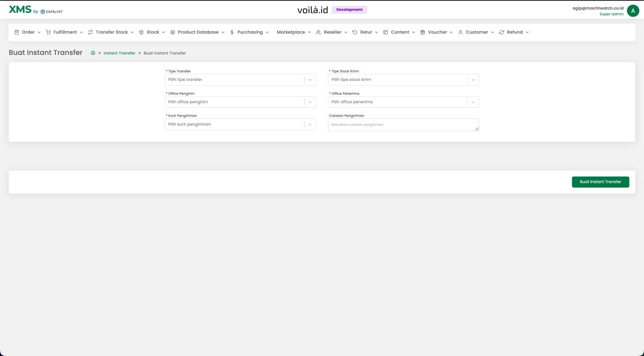Open the Fulfillment menu
The width and height of the screenshot is (644, 356).
click(64, 32)
